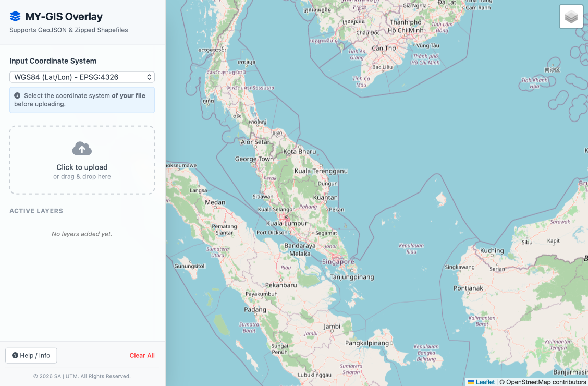The image size is (588, 386).
Task: Click the dropdown arrows on WGS84 selector
Action: click(x=149, y=77)
